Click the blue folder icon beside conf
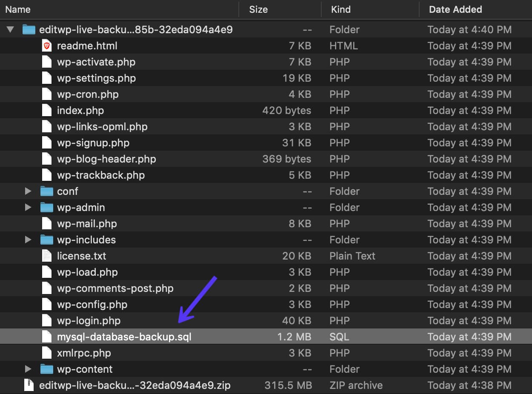The height and width of the screenshot is (394, 532). 46,191
